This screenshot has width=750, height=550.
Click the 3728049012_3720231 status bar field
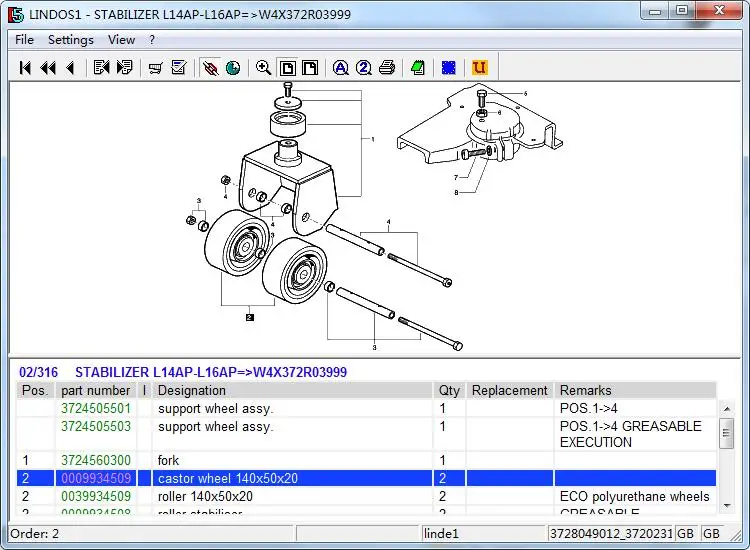(x=611, y=533)
